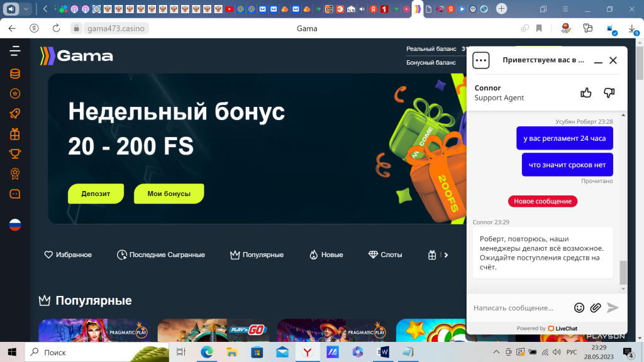The image size is (644, 362).
Task: Click the Windows Поиск search box
Action: [97, 352]
